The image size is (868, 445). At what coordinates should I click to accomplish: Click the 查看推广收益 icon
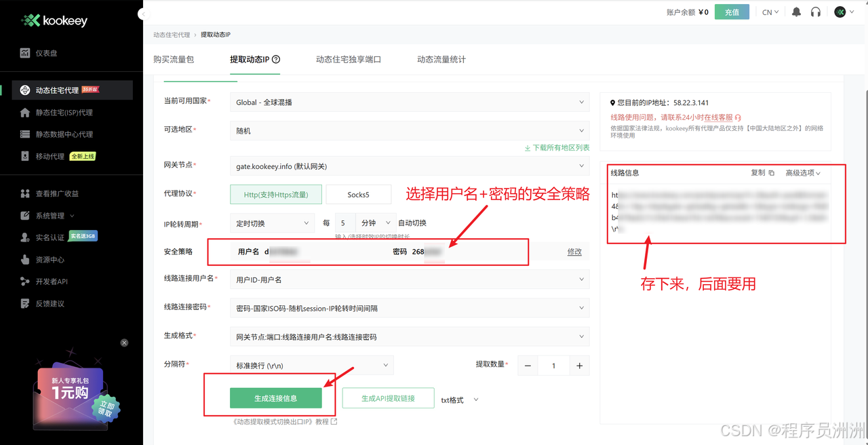pyautogui.click(x=25, y=193)
